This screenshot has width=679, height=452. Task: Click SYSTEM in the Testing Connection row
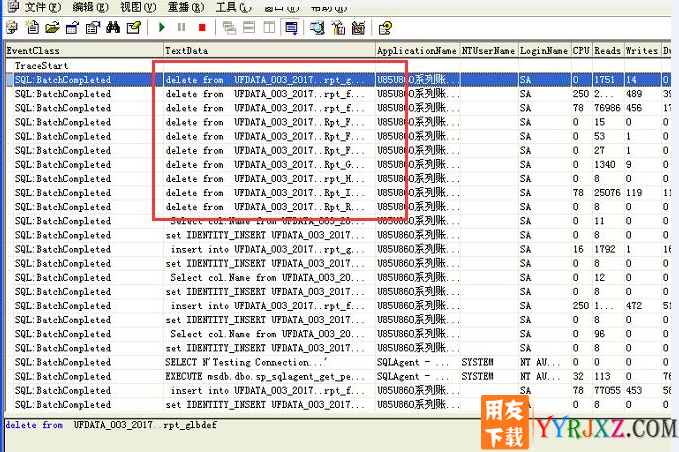coord(477,362)
